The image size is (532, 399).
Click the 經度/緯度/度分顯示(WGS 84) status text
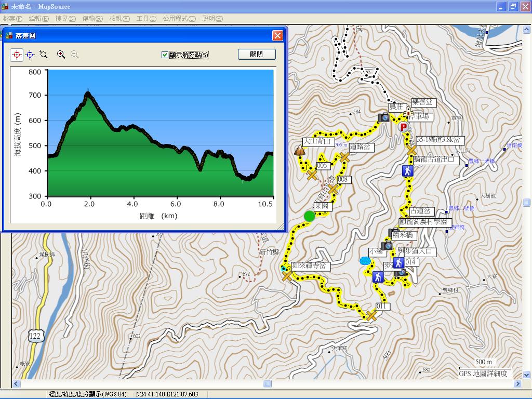click(87, 394)
